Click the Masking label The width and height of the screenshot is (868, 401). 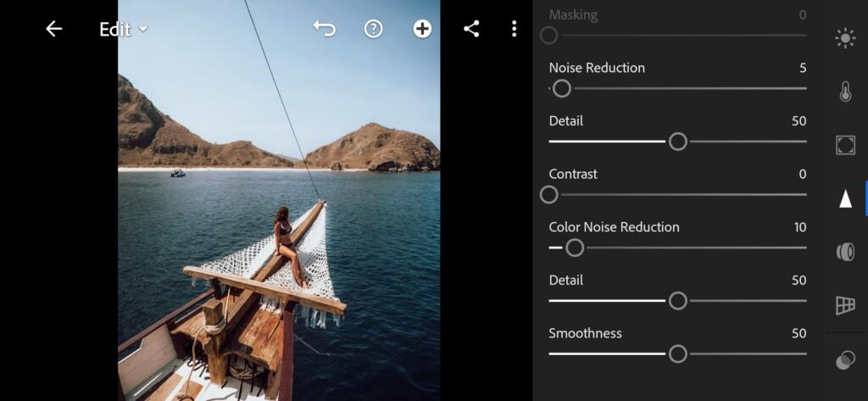point(573,15)
